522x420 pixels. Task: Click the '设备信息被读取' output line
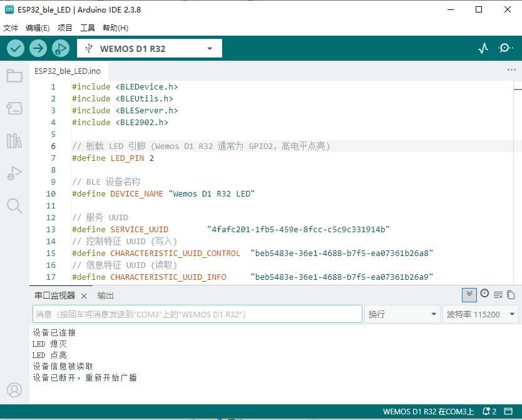[x=63, y=366]
